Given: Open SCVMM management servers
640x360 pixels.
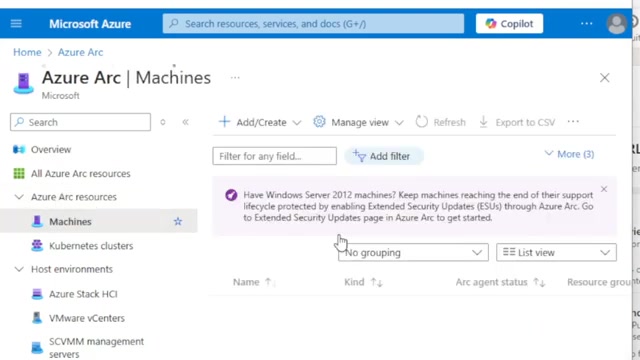Looking at the screenshot, I should click(96, 347).
